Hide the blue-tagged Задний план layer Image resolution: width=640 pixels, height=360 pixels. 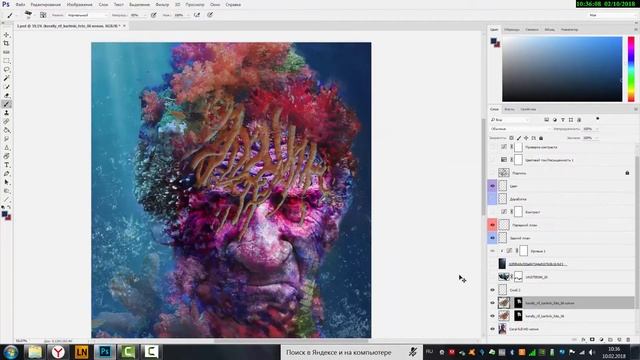(x=492, y=238)
